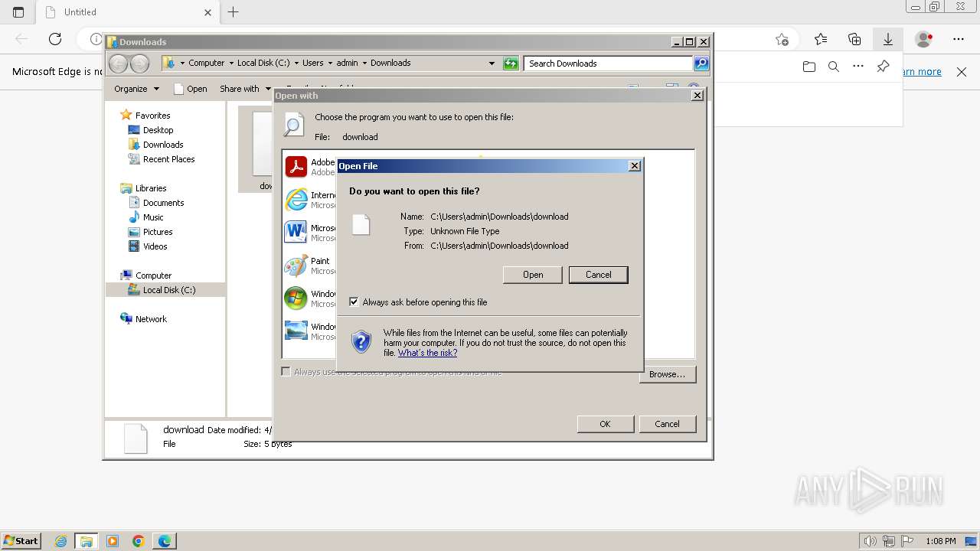Viewport: 980px width, 551px height.
Task: Select Desktop in the navigation pane
Action: click(158, 130)
